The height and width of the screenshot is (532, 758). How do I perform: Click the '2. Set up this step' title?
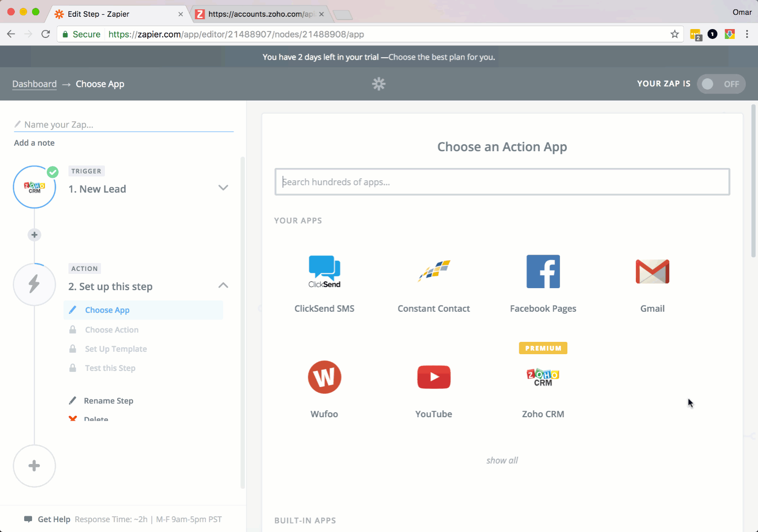pos(110,286)
